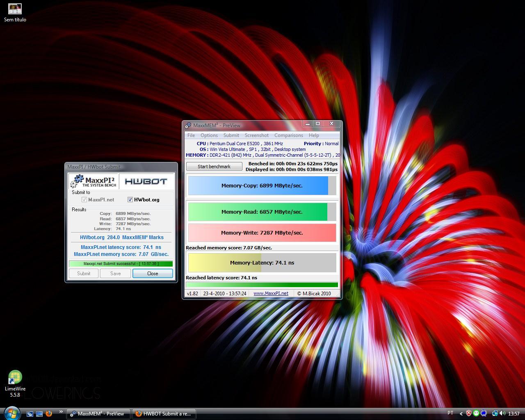This screenshot has width=525, height=420.
Task: Open the Submit menu in MaxxMEM²
Action: tap(231, 135)
